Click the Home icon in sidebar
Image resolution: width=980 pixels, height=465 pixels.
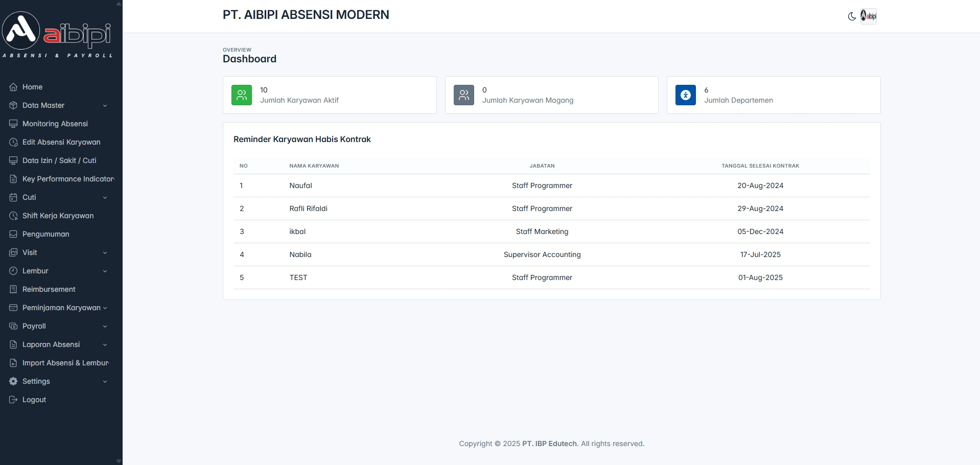click(13, 87)
